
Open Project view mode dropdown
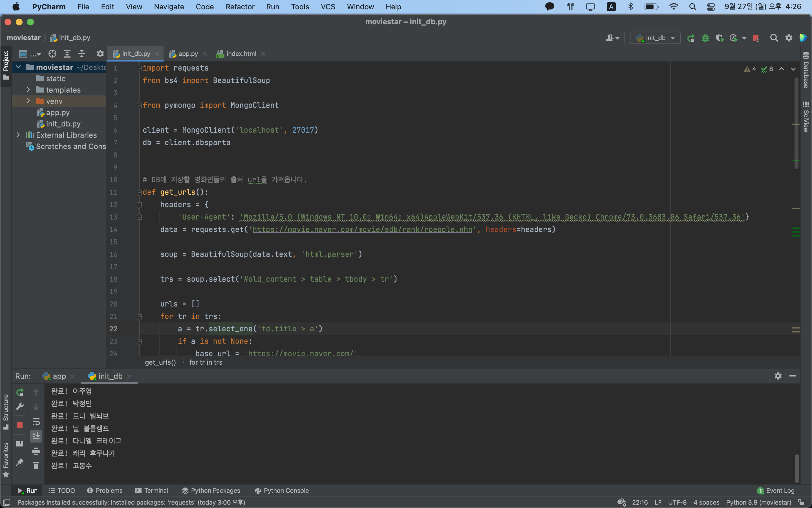(x=30, y=54)
